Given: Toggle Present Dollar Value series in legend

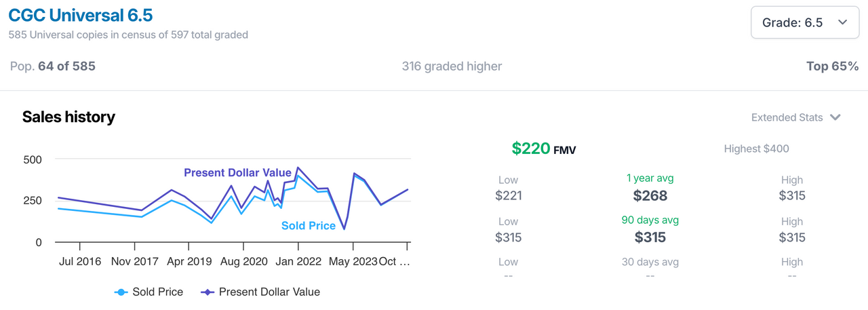Looking at the screenshot, I should coord(260,292).
